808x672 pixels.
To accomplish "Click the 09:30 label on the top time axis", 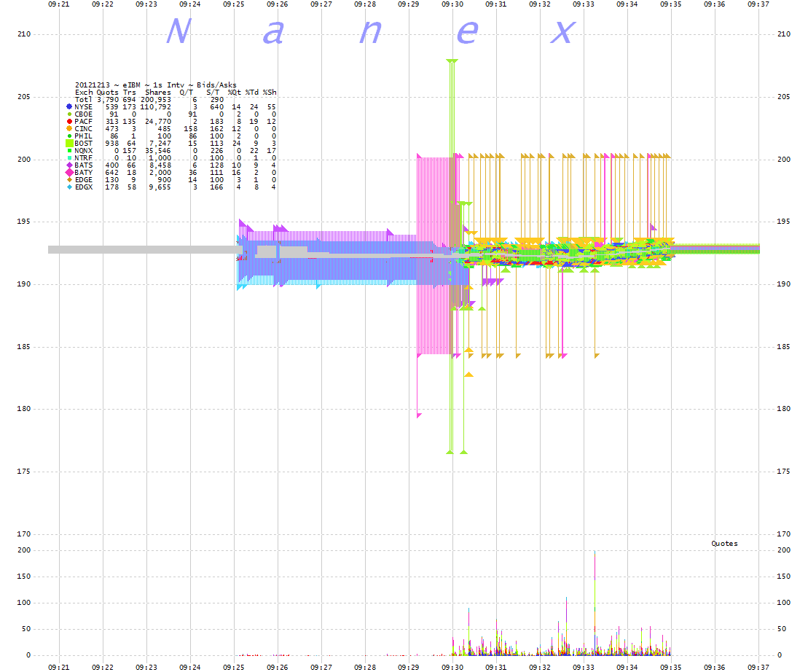I will 452,4.
